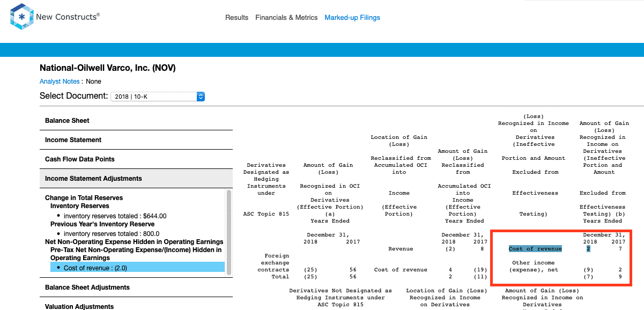The image size is (644, 310).
Task: Expand the Valuation Adjustments section
Action: click(x=136, y=306)
